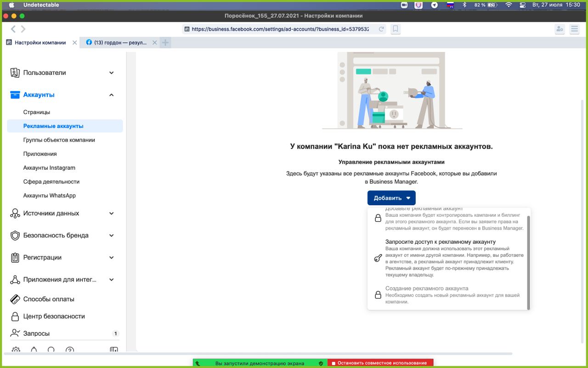Click the Запросы badge showing 1
The image size is (588, 368).
click(x=115, y=333)
